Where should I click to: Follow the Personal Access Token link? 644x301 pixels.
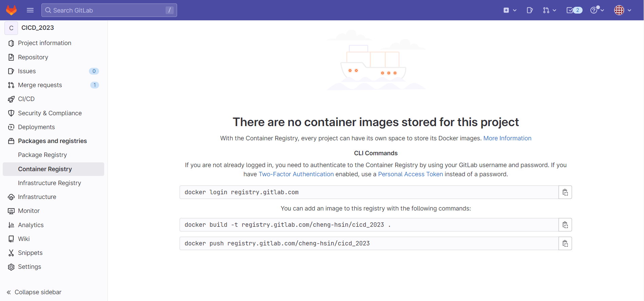pyautogui.click(x=410, y=174)
